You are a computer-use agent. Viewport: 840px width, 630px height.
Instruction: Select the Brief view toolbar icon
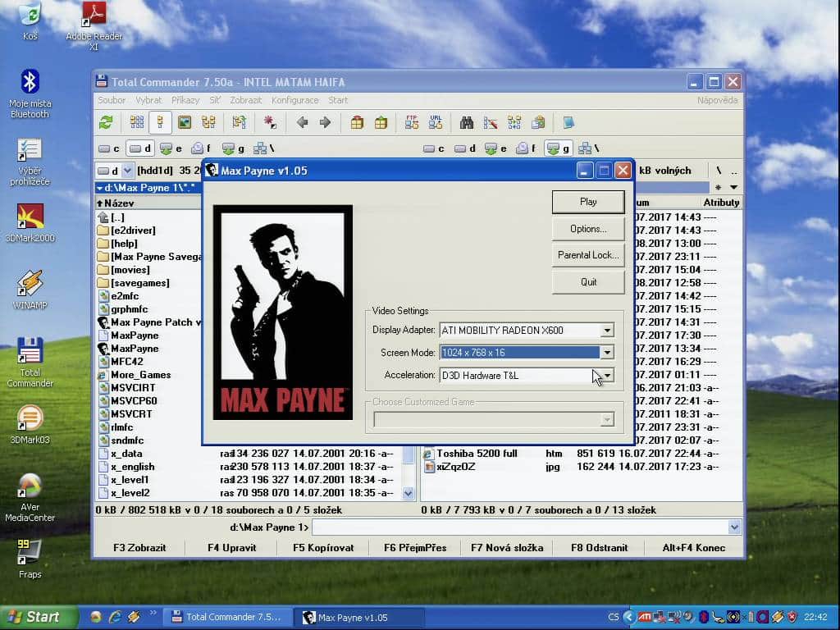[137, 123]
